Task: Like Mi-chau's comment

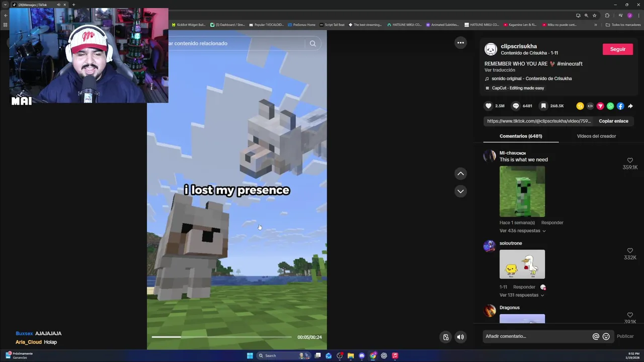Action: [x=630, y=160]
